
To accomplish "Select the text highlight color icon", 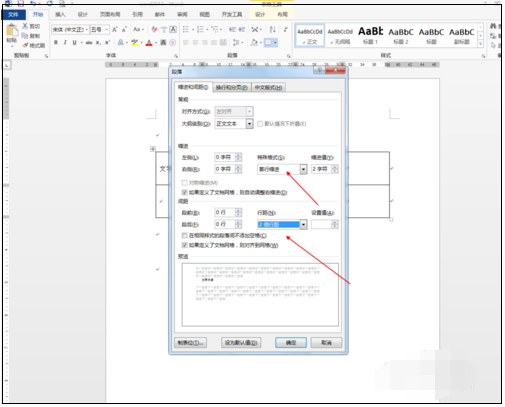I will coord(134,42).
